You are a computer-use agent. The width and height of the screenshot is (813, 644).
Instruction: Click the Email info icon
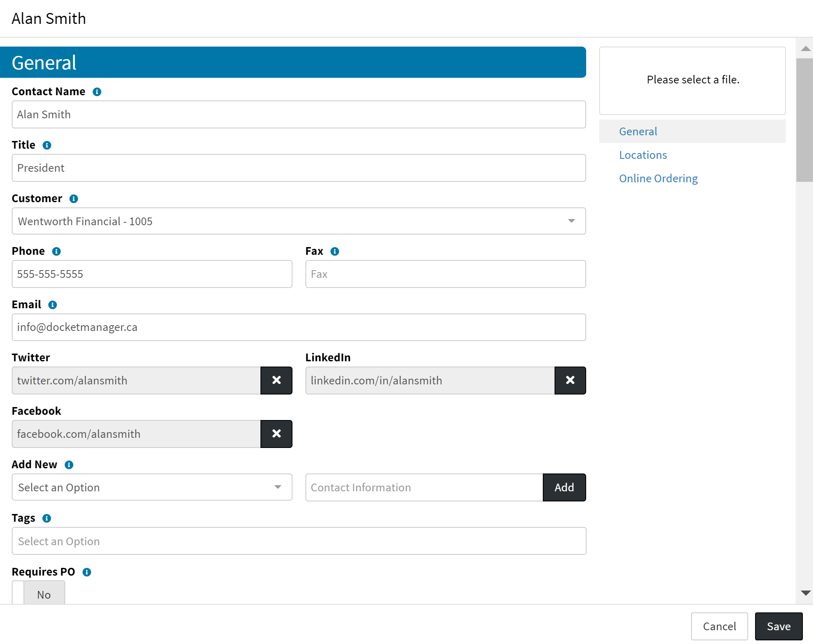coord(53,305)
